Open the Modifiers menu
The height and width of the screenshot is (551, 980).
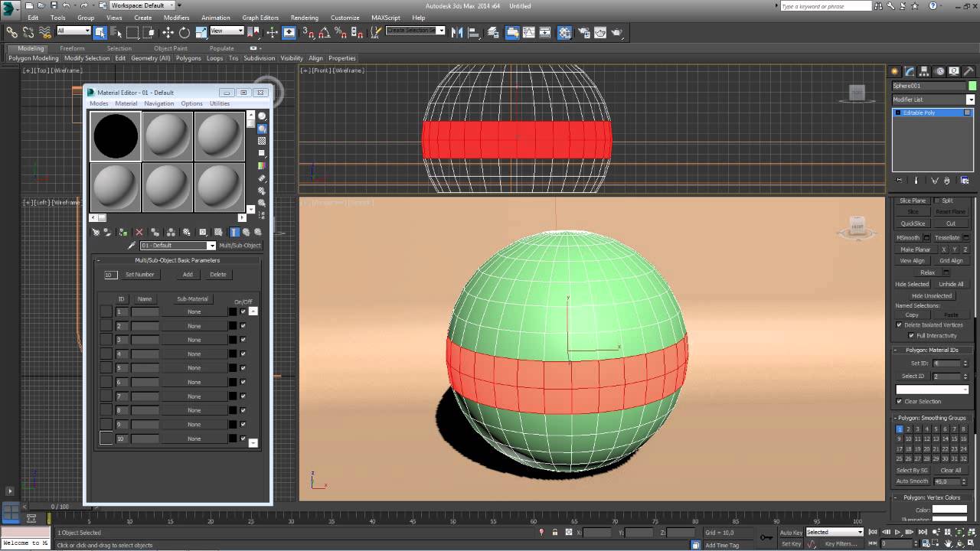click(x=176, y=18)
